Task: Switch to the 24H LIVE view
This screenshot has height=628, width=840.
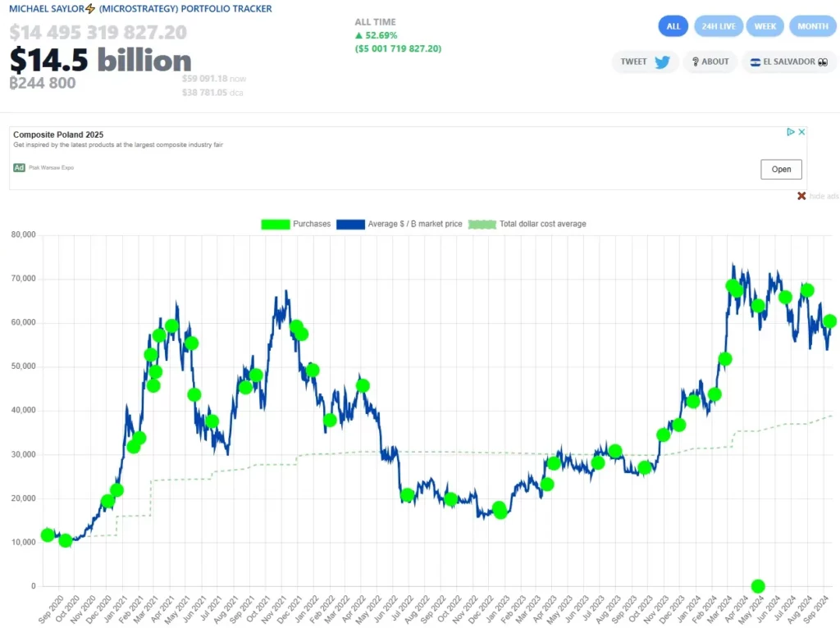Action: (719, 26)
